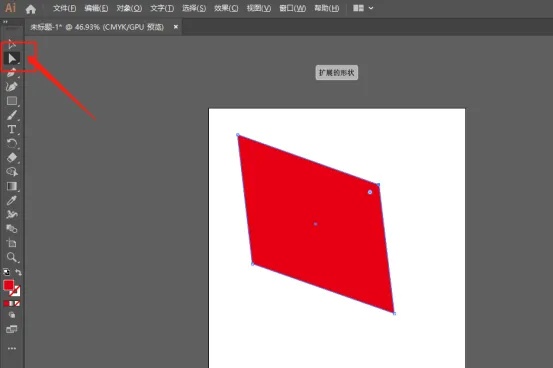Open the 对象(O) menu

tap(129, 8)
